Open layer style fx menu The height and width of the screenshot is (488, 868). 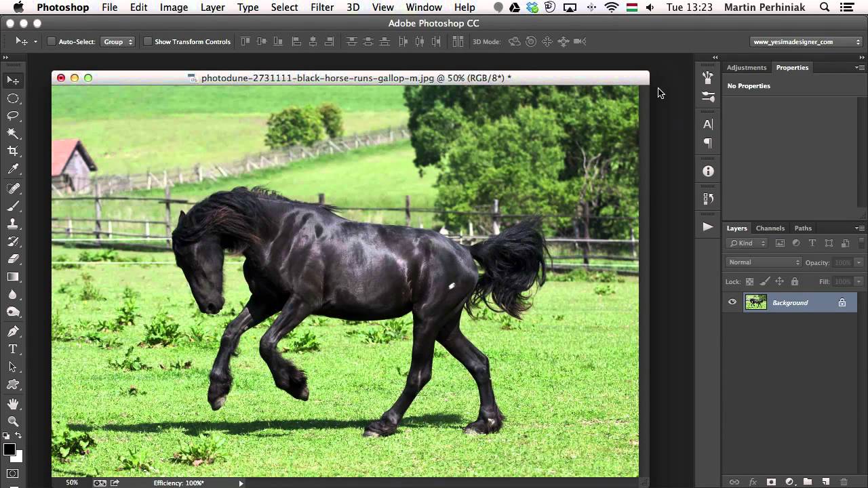[753, 482]
